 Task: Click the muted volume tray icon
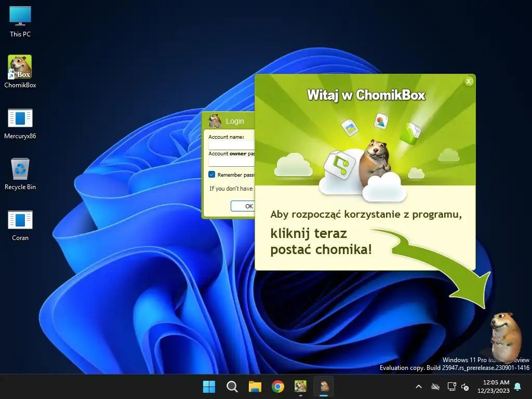click(465, 387)
